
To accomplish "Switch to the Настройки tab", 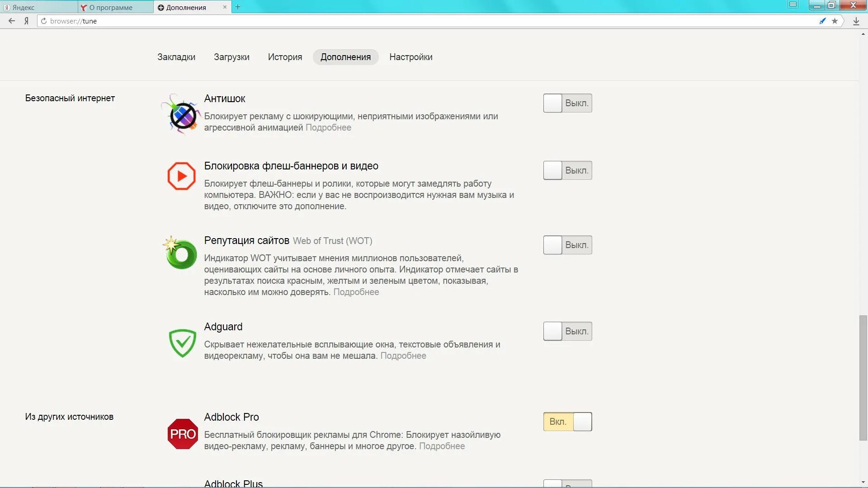I will coord(410,57).
